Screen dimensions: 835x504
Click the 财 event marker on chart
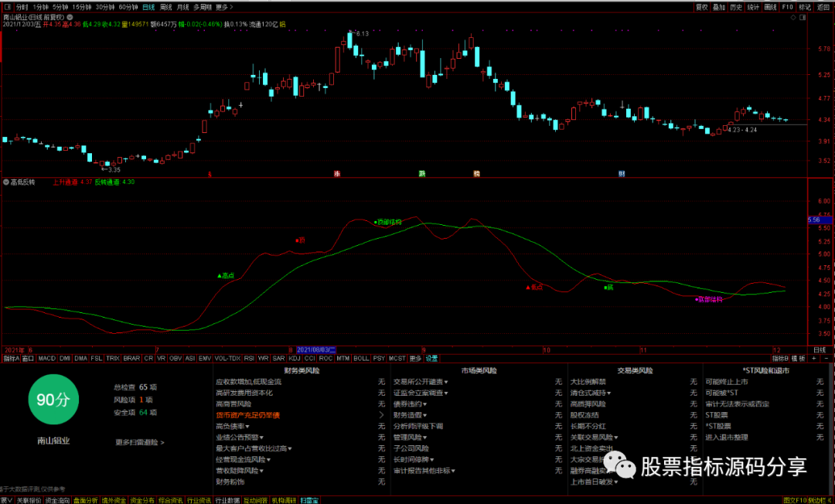click(x=621, y=174)
